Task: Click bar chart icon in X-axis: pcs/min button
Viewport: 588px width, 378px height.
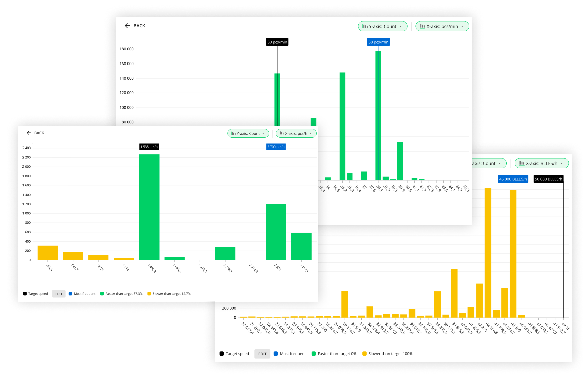Action: [x=422, y=26]
